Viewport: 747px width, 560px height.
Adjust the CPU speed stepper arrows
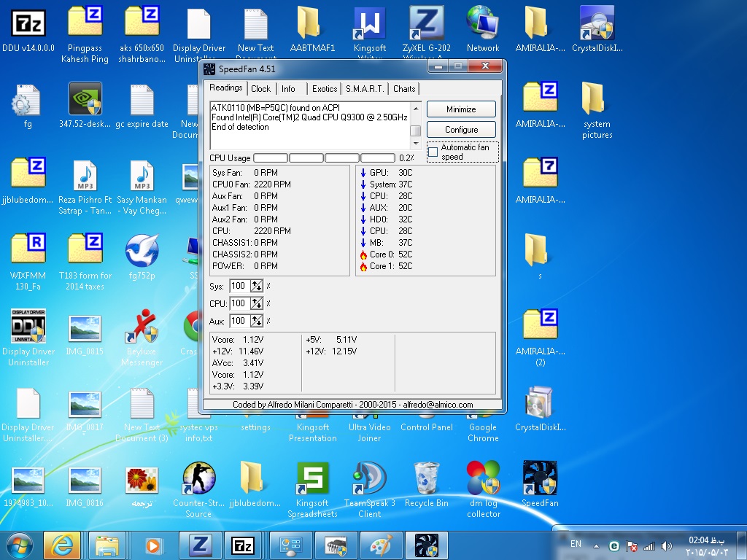pos(257,303)
